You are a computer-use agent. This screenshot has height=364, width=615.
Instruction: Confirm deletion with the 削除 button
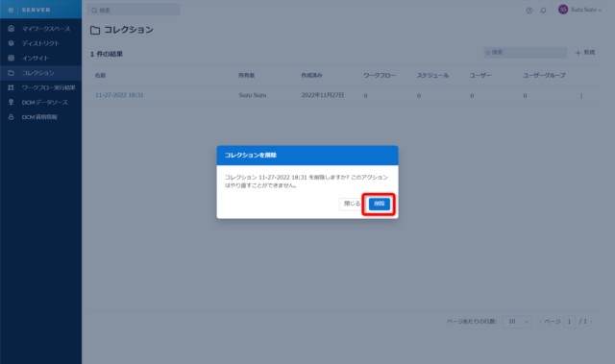pos(380,204)
